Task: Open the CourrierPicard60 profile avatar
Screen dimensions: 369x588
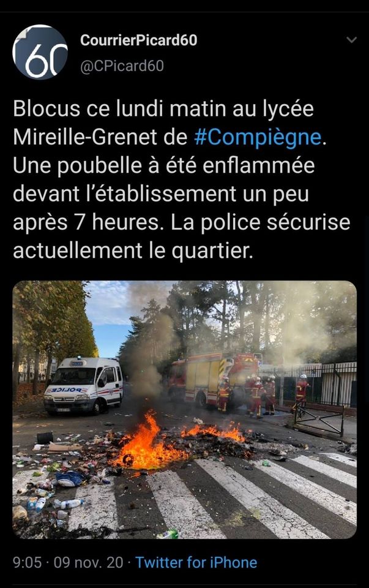Action: point(40,52)
